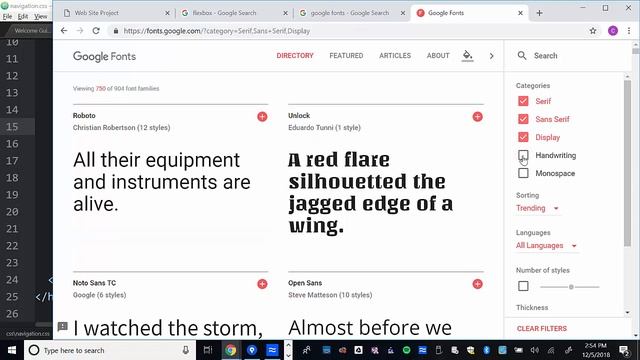Check the Handwriting category checkbox
This screenshot has width=640, height=360.
523,155
